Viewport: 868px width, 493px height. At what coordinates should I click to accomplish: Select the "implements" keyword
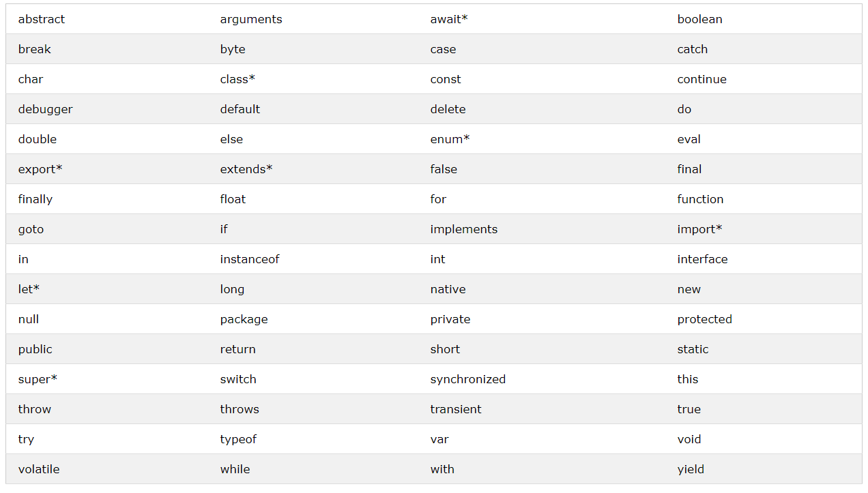click(x=464, y=229)
